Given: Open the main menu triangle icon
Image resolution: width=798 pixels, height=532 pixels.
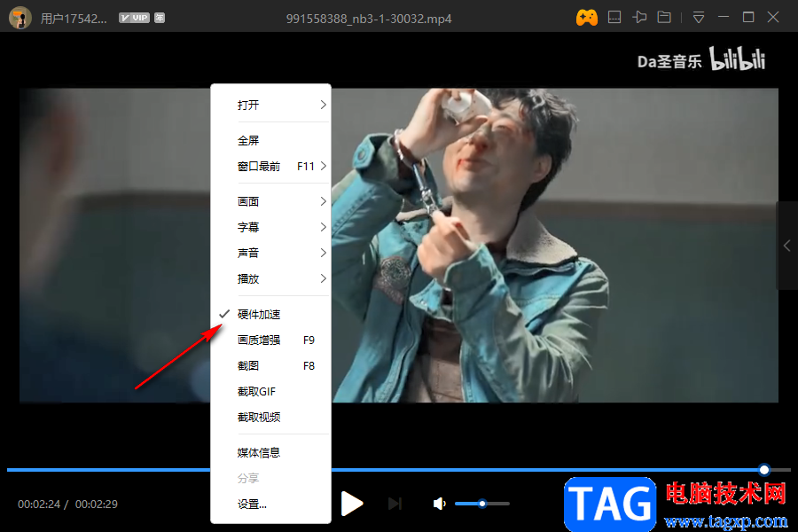Looking at the screenshot, I should pyautogui.click(x=699, y=18).
